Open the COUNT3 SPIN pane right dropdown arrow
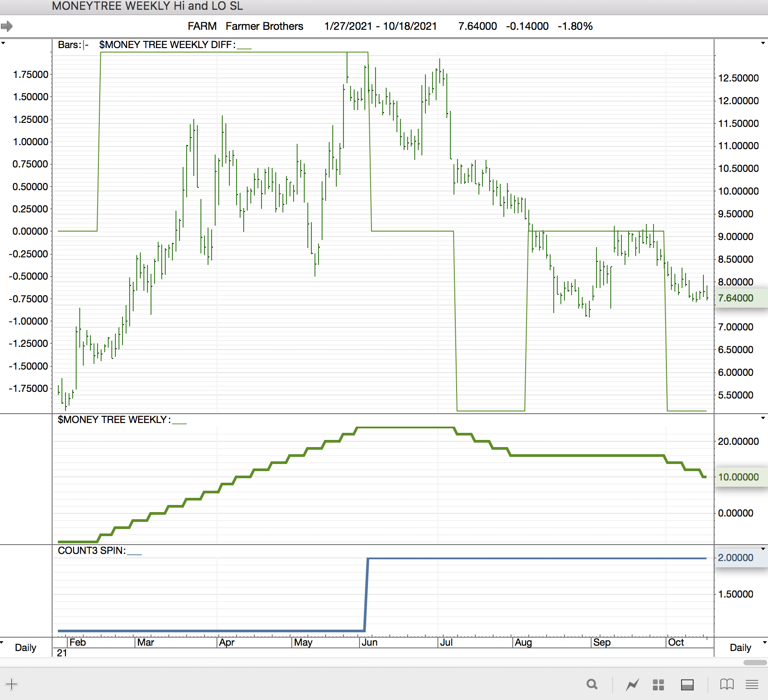This screenshot has height=700, width=768. coord(763,549)
